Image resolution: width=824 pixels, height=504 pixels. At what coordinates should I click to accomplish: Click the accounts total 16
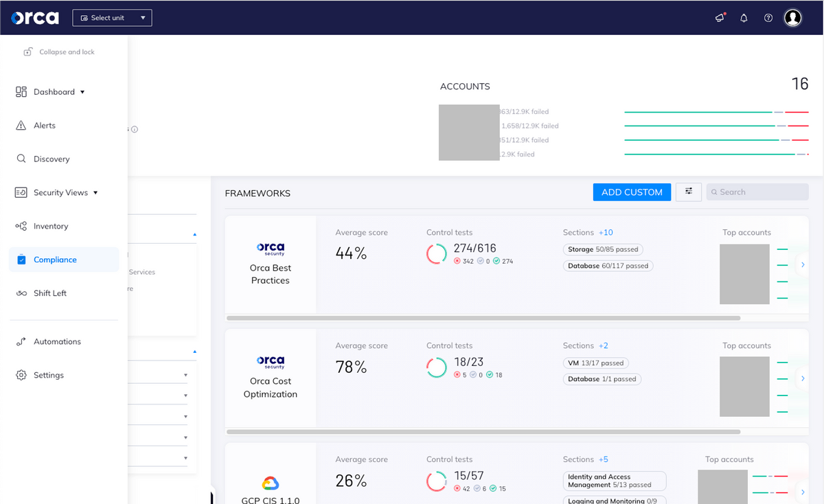(800, 84)
